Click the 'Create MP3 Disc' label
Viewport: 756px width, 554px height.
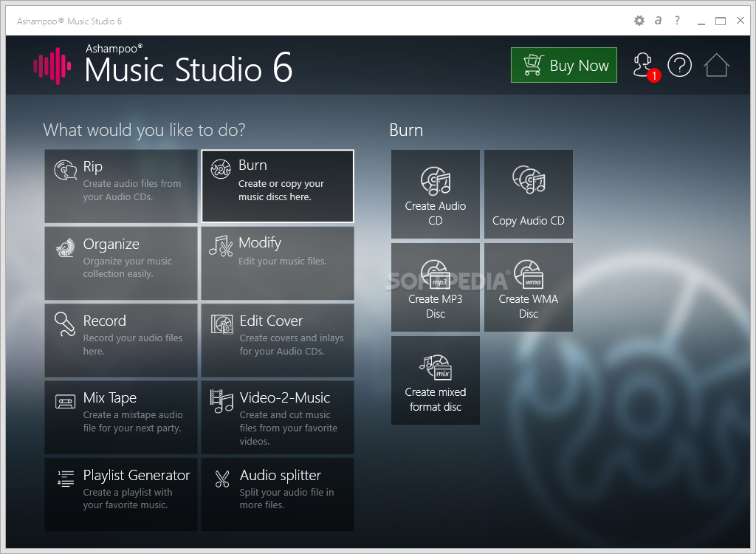(436, 307)
